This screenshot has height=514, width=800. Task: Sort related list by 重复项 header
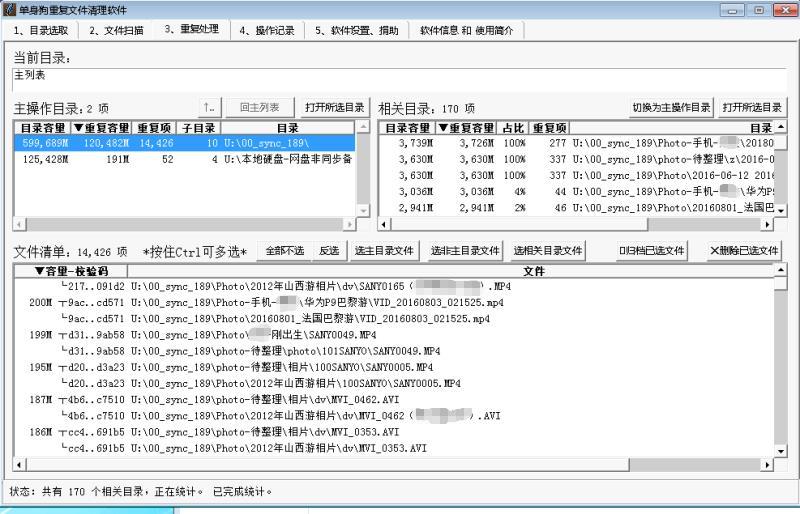(x=549, y=128)
